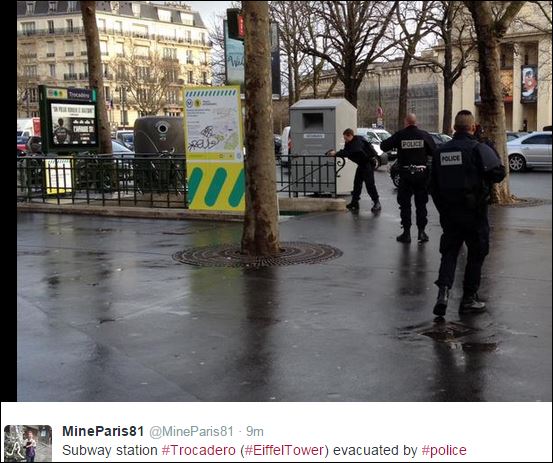Open the @MineParis81 handle link
Image resolution: width=553 pixels, height=463 pixels.
192,432
